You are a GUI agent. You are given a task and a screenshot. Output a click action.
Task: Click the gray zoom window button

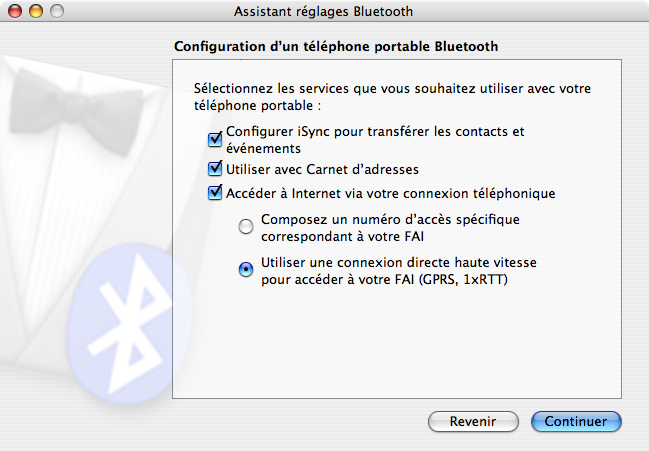click(56, 12)
